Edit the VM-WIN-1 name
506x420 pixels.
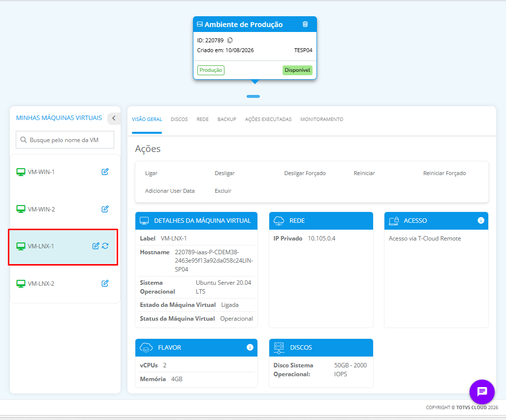[x=105, y=172]
